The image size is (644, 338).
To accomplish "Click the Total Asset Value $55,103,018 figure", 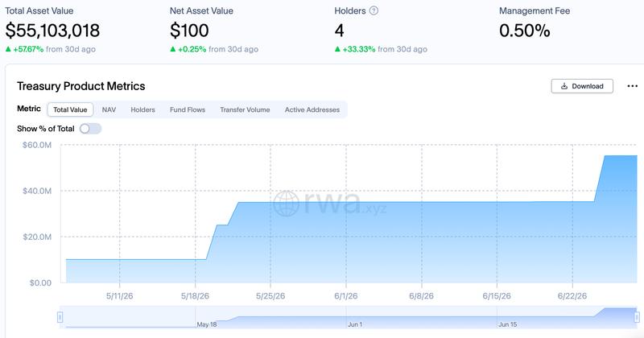I will [52, 31].
